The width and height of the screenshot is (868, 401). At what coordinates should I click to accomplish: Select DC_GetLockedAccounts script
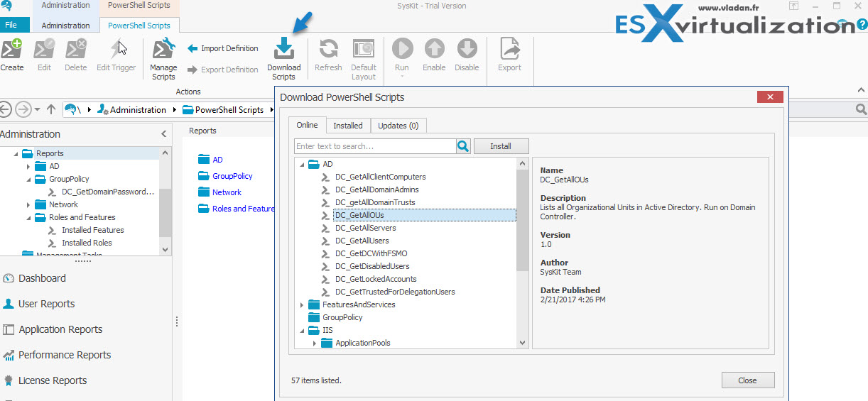[x=376, y=279]
